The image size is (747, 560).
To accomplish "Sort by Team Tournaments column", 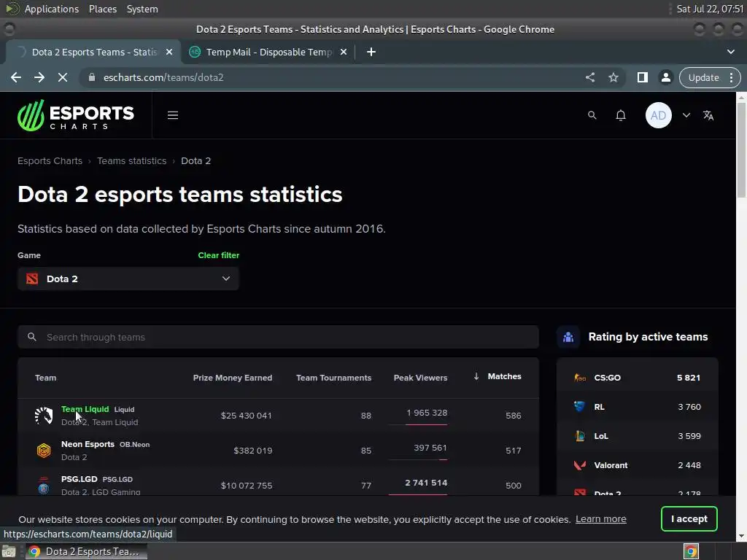I will click(333, 378).
